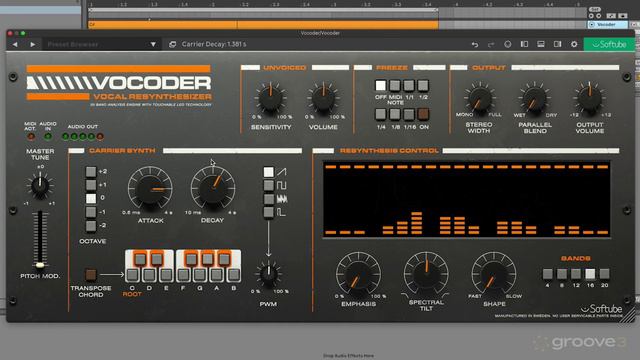Set Freeze to MIDI NOTE
Screen dimensions: 640x360
(395, 85)
